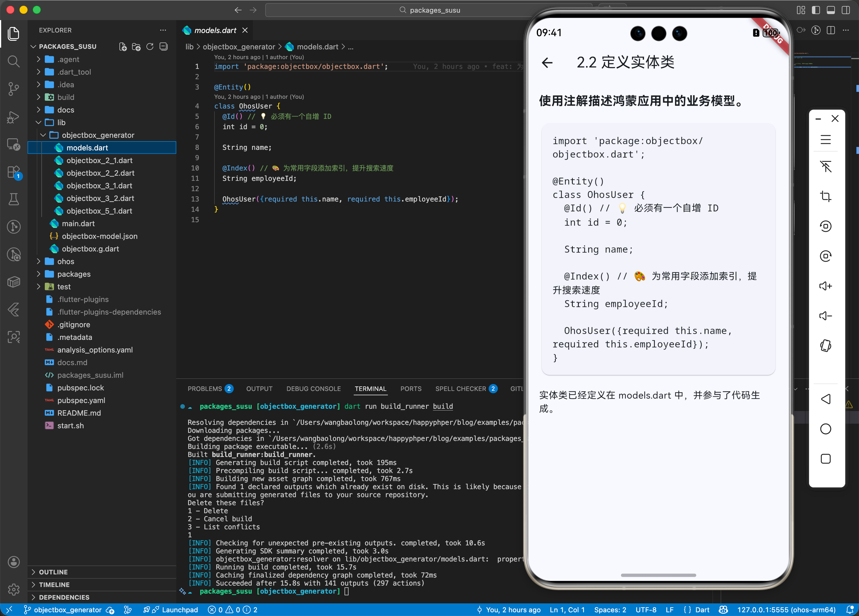The image size is (859, 616).
Task: Open Run and Debug view
Action: tap(13, 117)
